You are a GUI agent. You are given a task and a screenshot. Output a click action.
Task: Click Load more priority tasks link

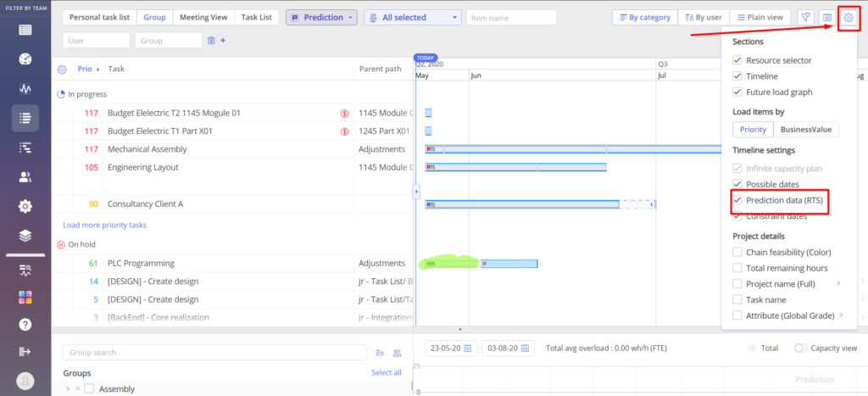tap(105, 226)
